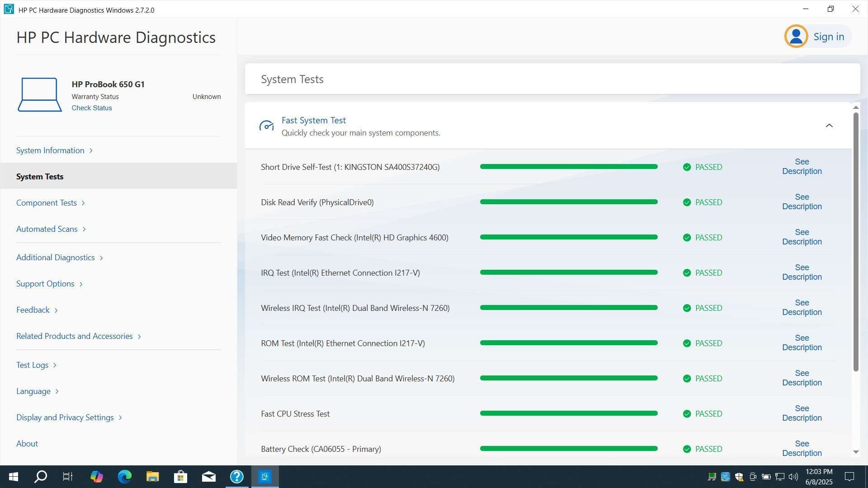Click the battery tray icon
868x488 pixels.
[x=766, y=477]
